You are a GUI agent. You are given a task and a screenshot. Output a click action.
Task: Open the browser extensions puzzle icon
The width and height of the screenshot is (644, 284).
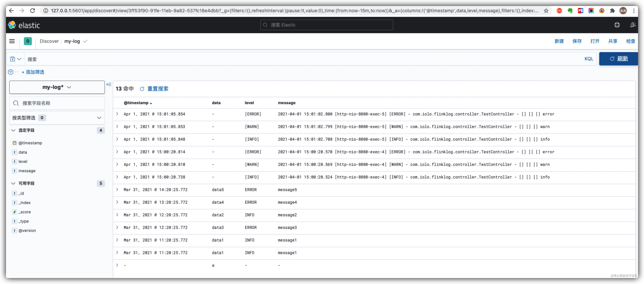tap(612, 10)
